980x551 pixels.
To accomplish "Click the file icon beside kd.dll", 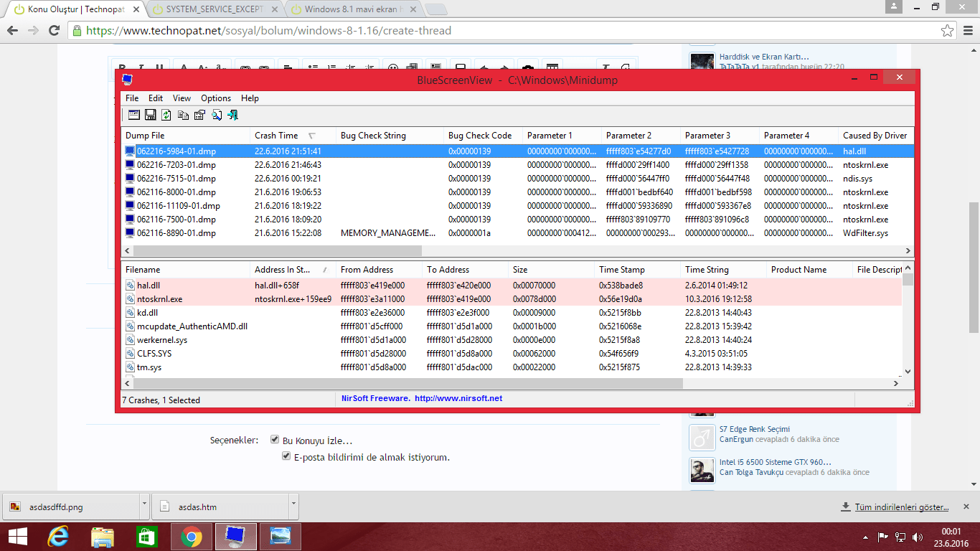I will click(x=131, y=313).
